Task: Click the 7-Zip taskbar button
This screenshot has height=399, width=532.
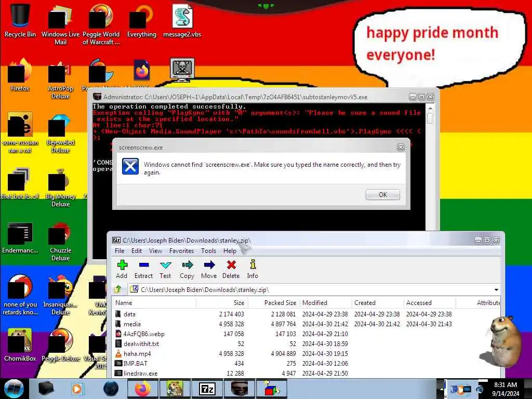Action: coord(207,389)
